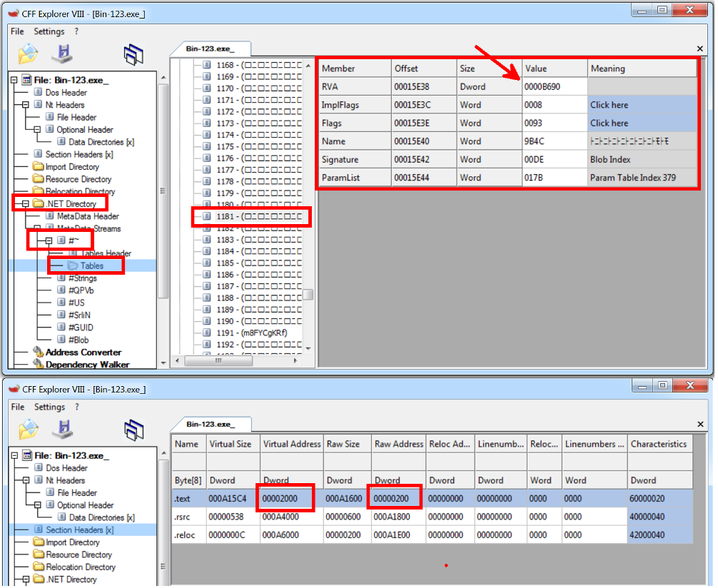Image resolution: width=718 pixels, height=588 pixels.
Task: Collapse Optional Header node in bottom window tree
Action: pos(38,505)
